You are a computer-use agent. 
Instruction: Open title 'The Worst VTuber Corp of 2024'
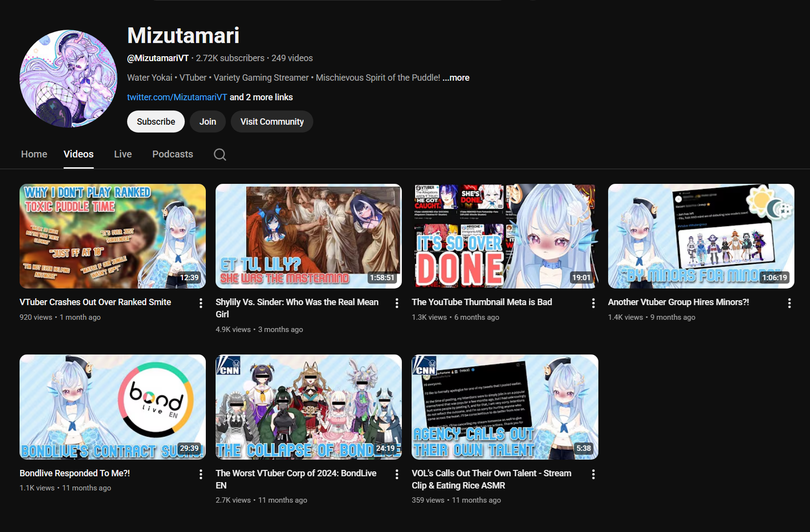tap(296, 479)
